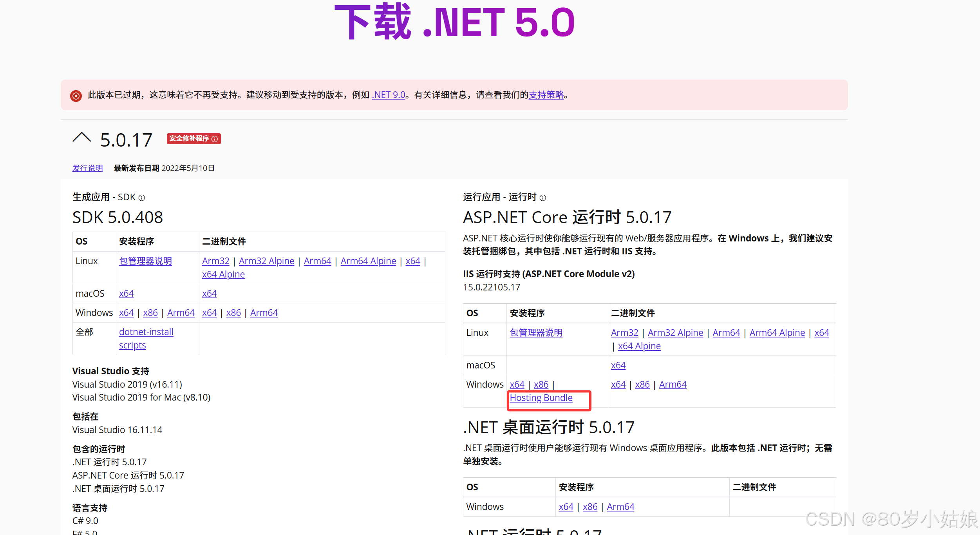Click the C# 9.0 language text
The height and width of the screenshot is (535, 980).
[85, 521]
